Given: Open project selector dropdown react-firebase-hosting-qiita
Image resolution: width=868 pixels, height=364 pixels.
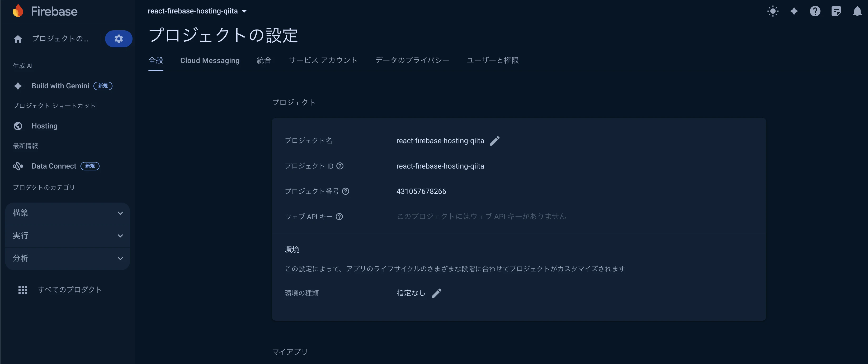Looking at the screenshot, I should point(197,11).
